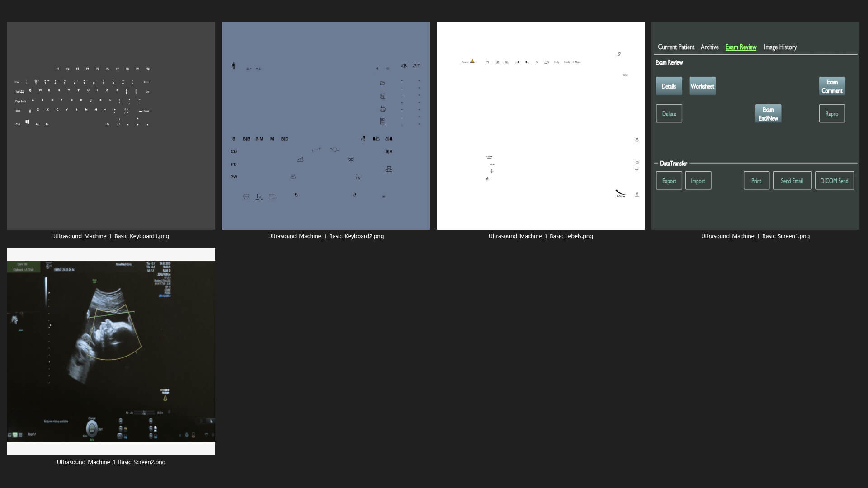Click the save disk icon on Keyboard2 panel
This screenshot has height=488, width=868.
tap(382, 96)
